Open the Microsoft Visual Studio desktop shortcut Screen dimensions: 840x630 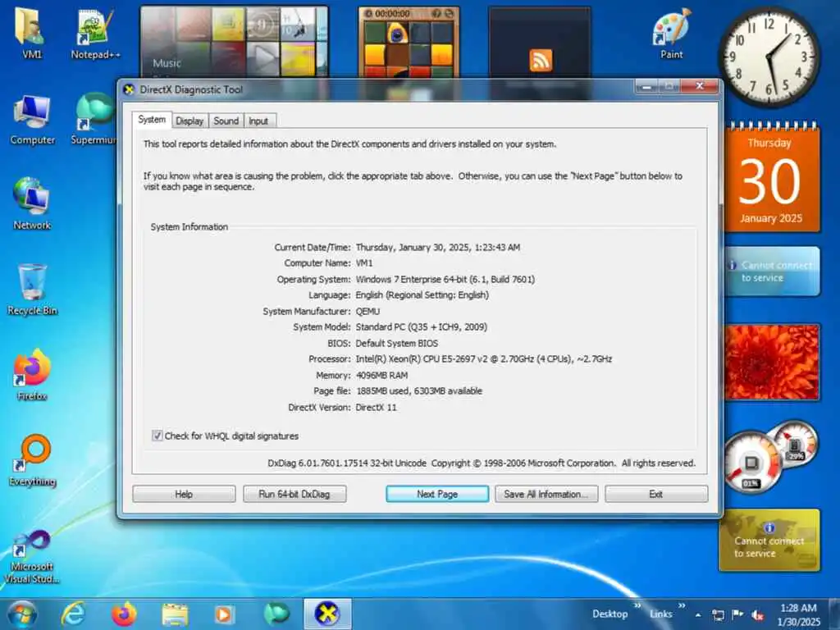point(32,556)
